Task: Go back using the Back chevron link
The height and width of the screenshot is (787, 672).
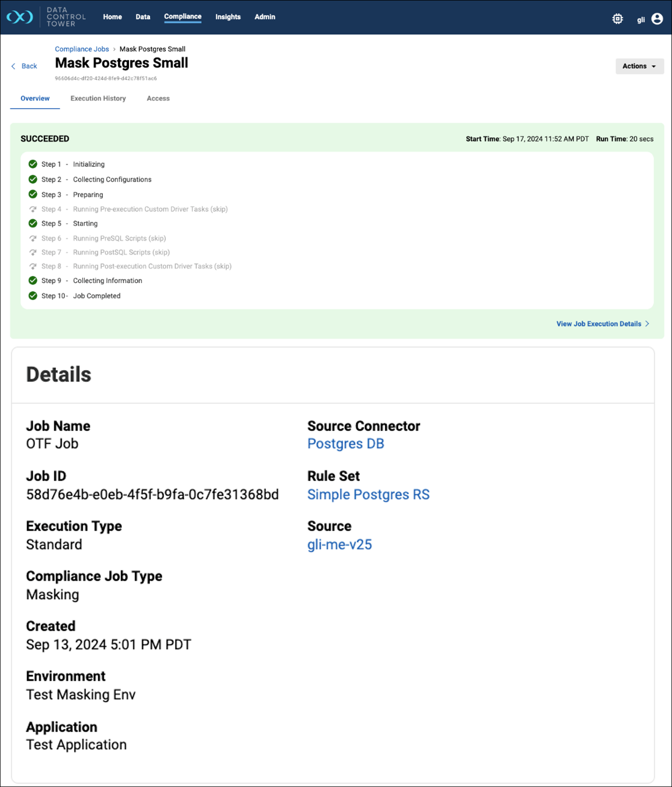Action: click(x=24, y=66)
